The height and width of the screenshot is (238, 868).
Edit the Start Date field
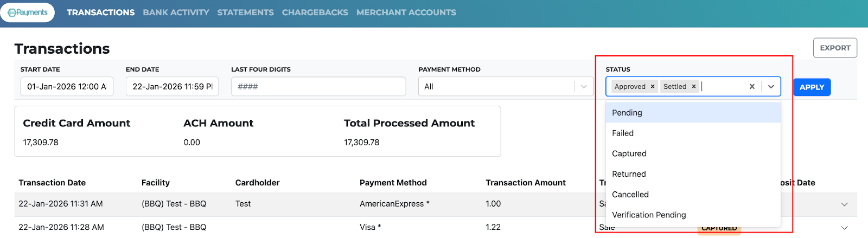tap(67, 87)
